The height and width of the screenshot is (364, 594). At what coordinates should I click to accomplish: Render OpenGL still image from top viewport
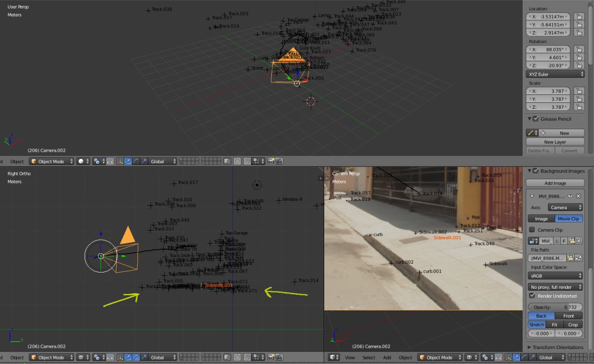[271, 161]
